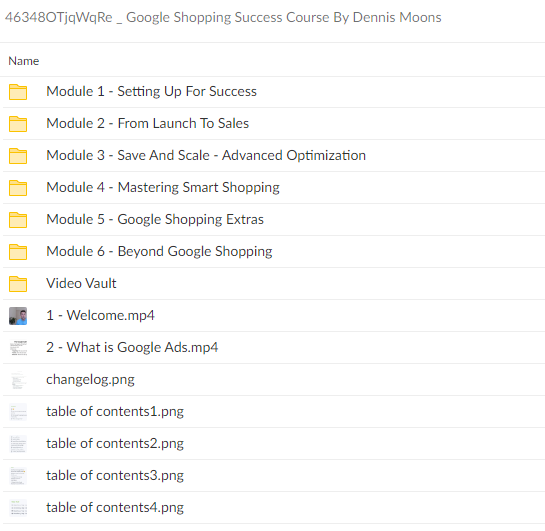Open the Video Vault folder name

81,283
